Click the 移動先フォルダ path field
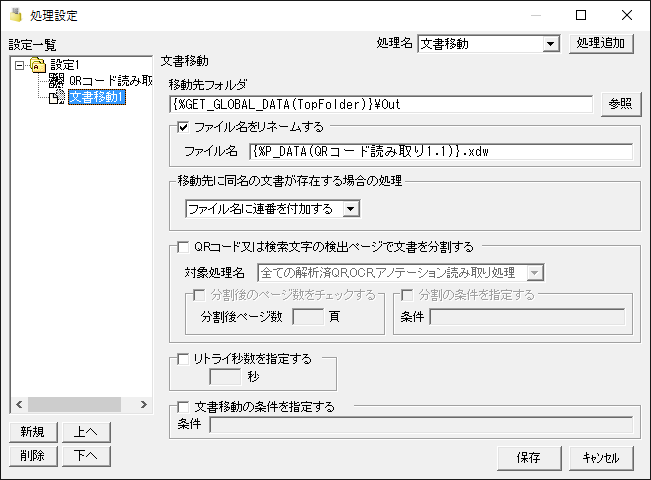Viewport: 651px width, 480px height. pos(381,104)
